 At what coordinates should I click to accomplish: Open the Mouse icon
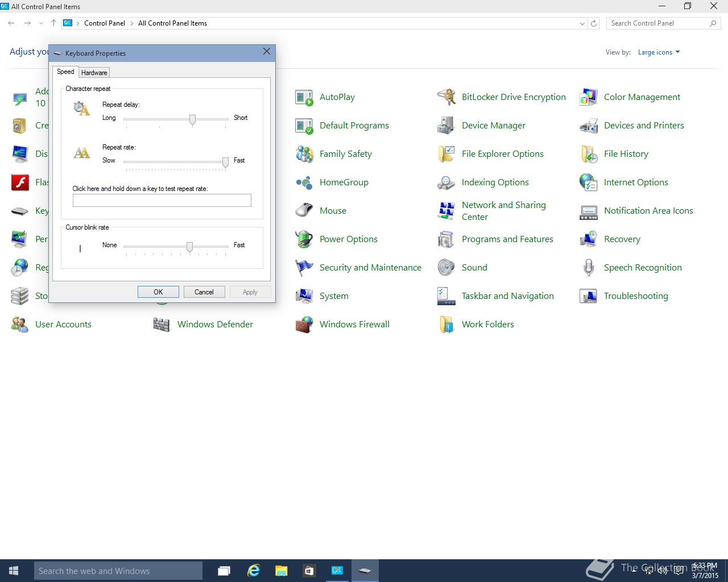(x=304, y=211)
